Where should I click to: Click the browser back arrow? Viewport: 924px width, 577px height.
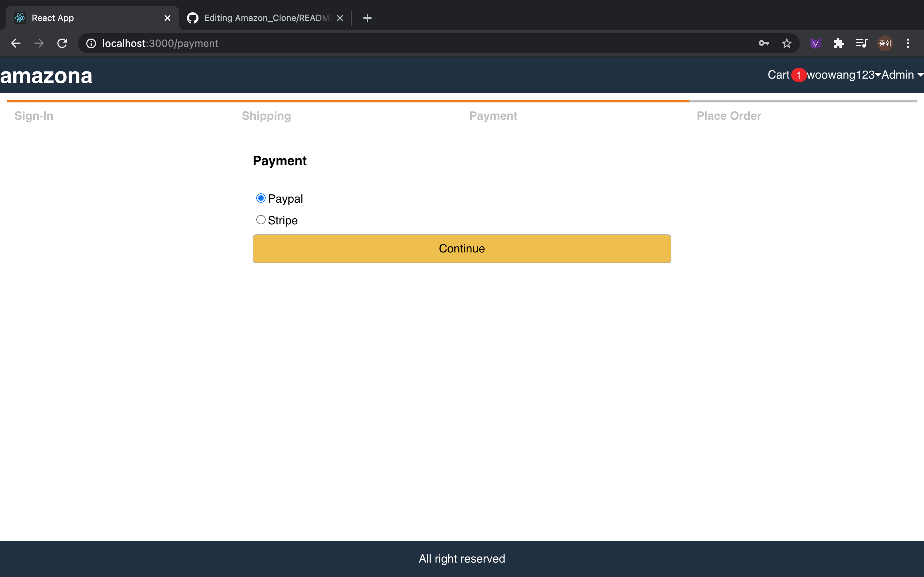click(16, 43)
